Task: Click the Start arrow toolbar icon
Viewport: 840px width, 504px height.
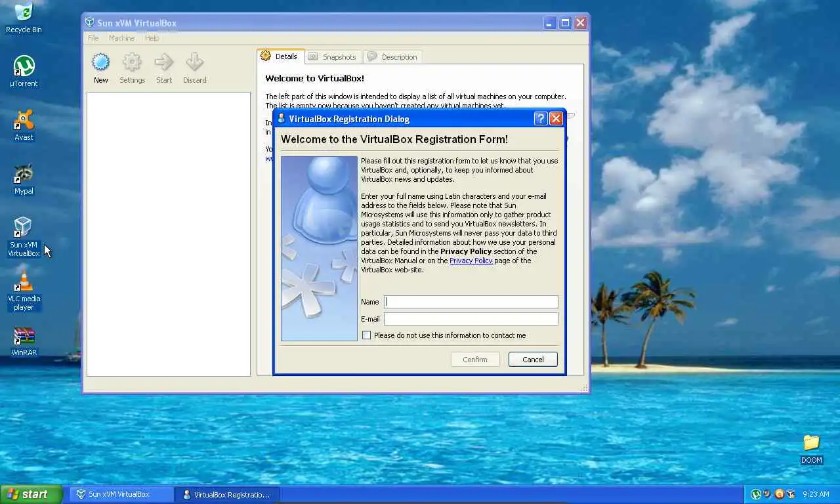Action: [x=163, y=62]
